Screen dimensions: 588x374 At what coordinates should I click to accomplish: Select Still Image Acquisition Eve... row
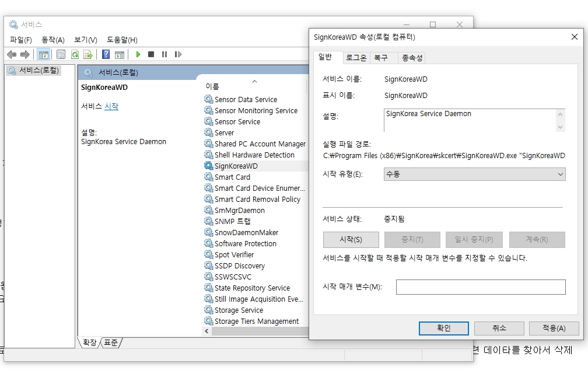pos(256,299)
